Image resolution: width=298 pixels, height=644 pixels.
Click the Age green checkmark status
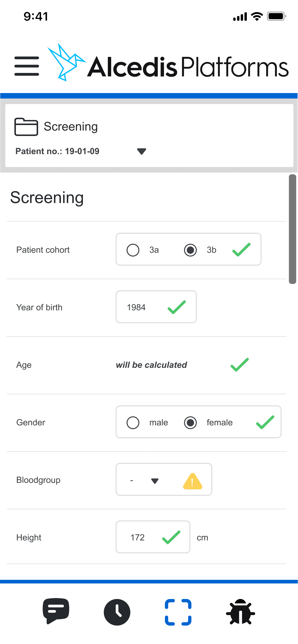pos(239,365)
